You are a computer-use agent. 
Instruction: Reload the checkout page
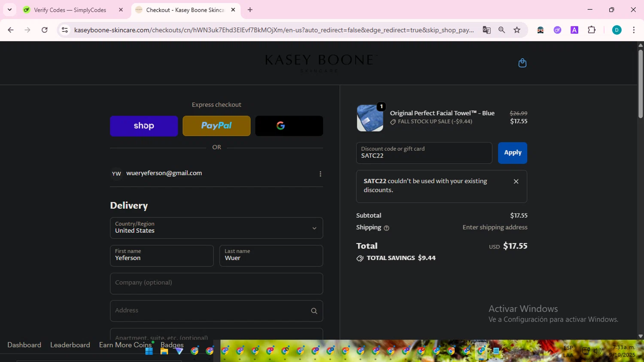pos(45,30)
